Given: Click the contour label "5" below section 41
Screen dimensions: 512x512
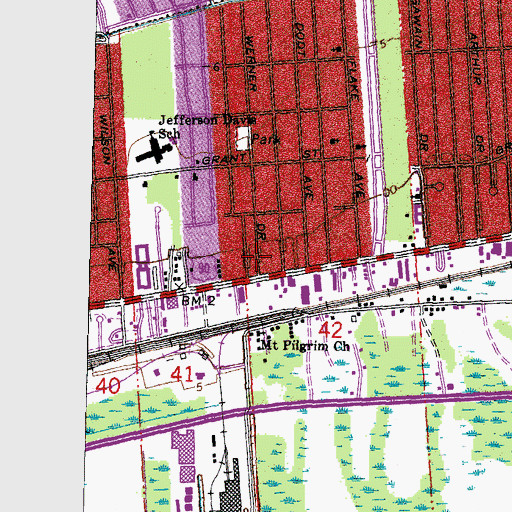Looking at the screenshot, I should (x=199, y=387).
